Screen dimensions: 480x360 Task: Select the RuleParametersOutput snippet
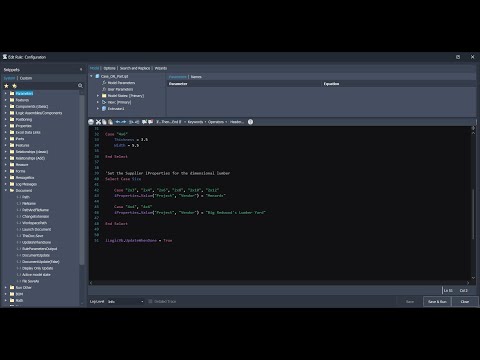[39, 249]
